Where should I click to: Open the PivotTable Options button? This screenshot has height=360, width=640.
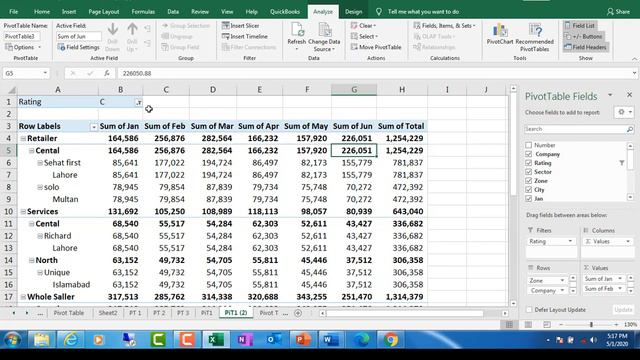(23, 47)
